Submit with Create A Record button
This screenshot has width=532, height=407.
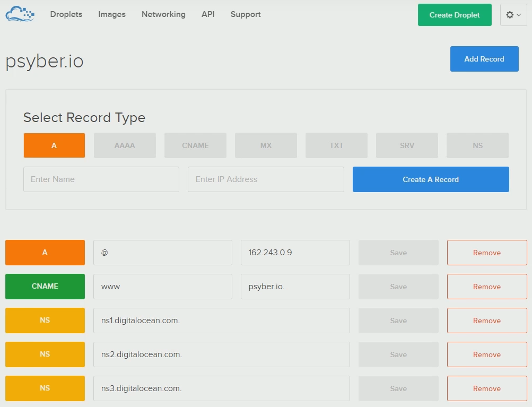click(x=431, y=179)
